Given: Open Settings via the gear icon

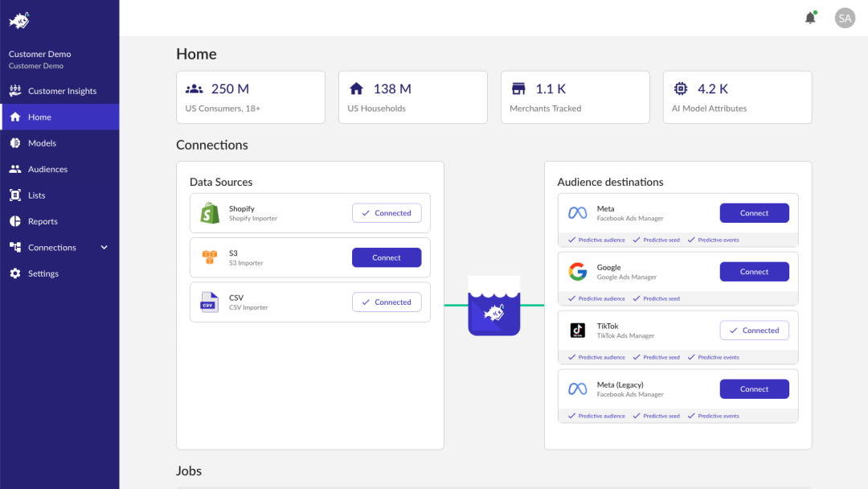Looking at the screenshot, I should (x=15, y=273).
